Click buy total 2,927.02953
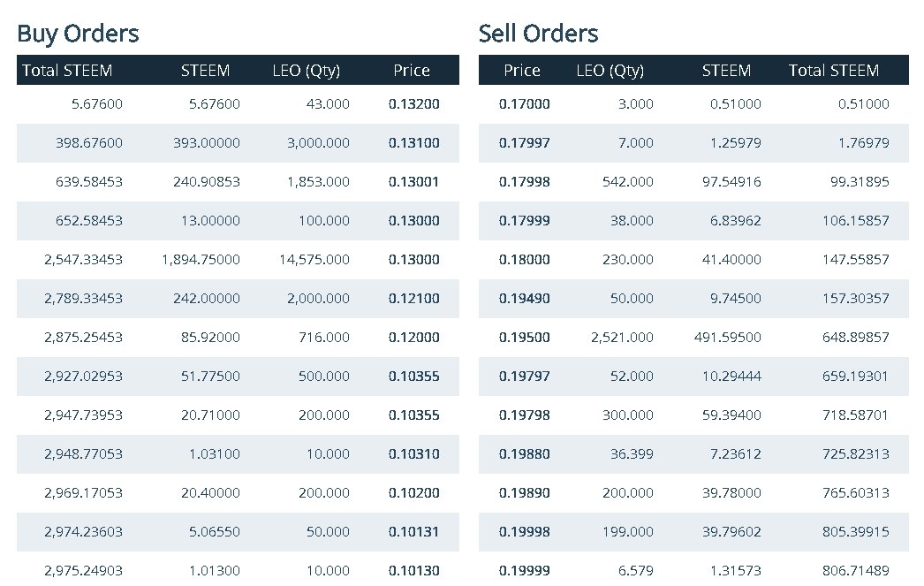 coord(83,377)
